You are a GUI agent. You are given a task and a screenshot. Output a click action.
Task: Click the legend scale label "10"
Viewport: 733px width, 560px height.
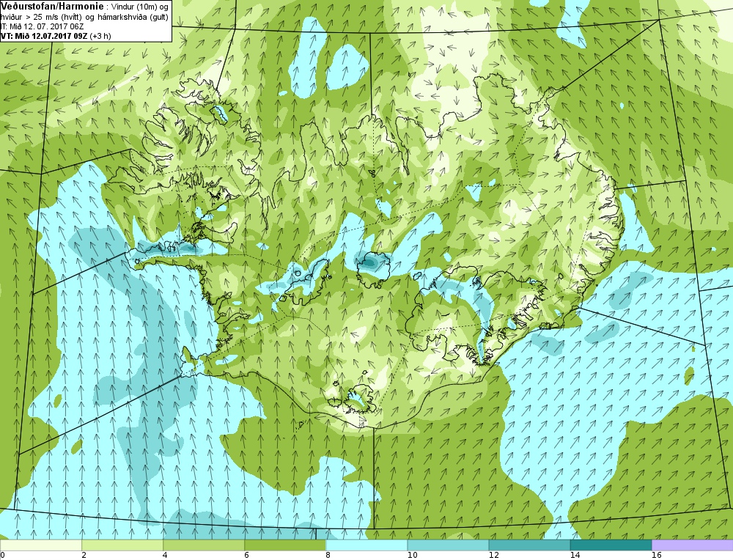click(411, 556)
